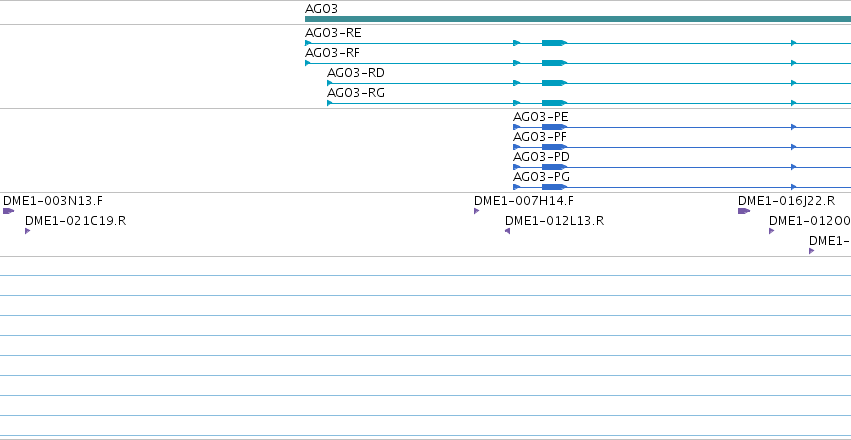Select the DME1-012L13.R label

(x=554, y=221)
